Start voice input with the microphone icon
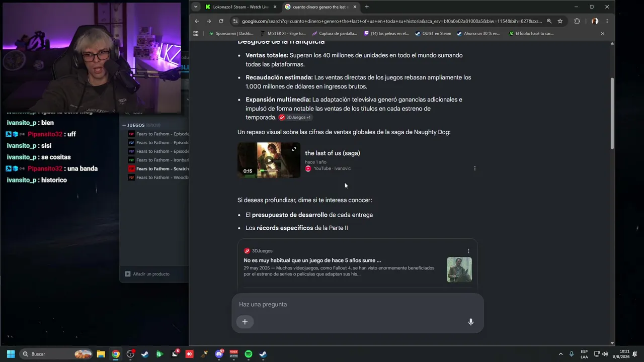The image size is (644, 362). (471, 322)
